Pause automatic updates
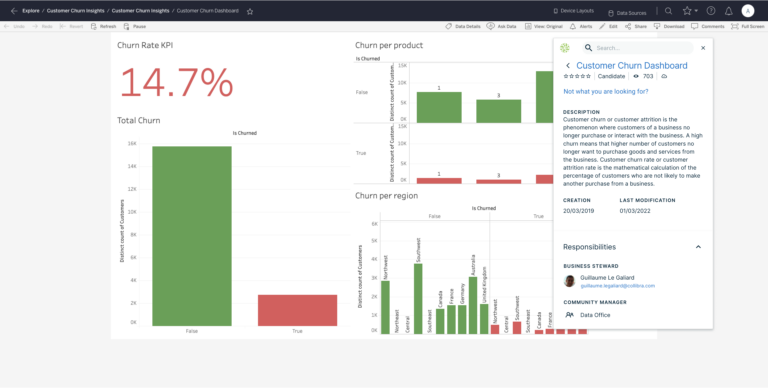Screen dimensions: 768x388 [135, 26]
